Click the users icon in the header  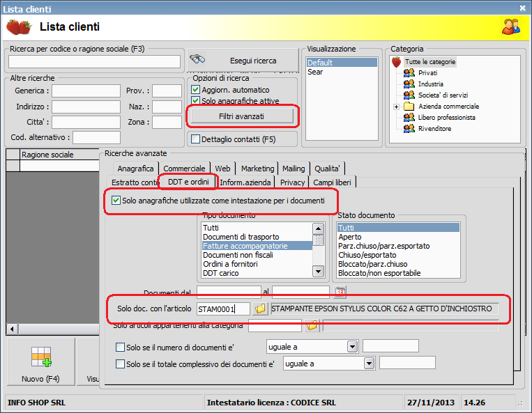(511, 26)
